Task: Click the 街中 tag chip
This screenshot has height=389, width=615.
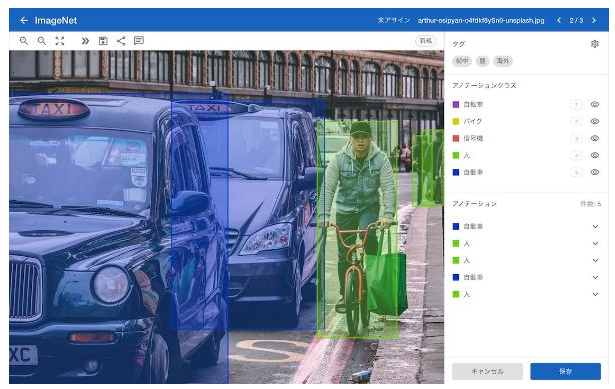Action: [x=462, y=61]
